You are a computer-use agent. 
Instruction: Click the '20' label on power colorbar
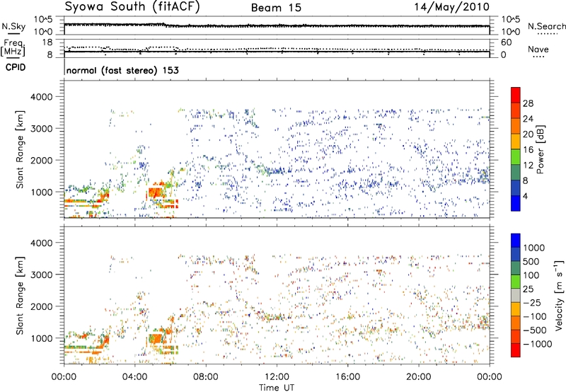click(x=528, y=134)
